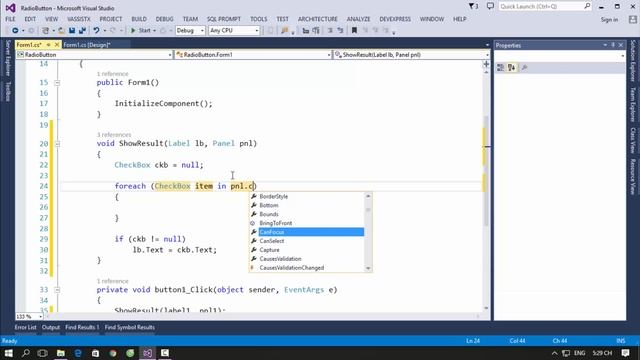Open the FILE menu
The height and width of the screenshot is (360, 640).
tap(10, 19)
